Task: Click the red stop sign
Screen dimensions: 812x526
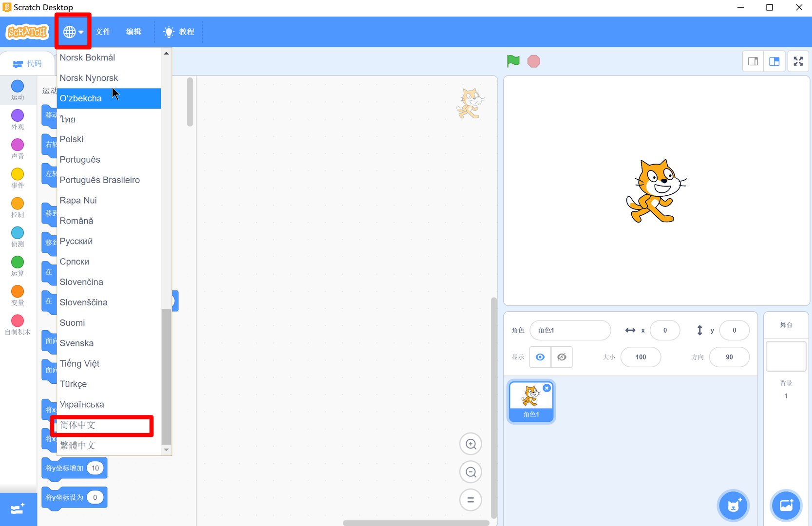Action: click(533, 61)
